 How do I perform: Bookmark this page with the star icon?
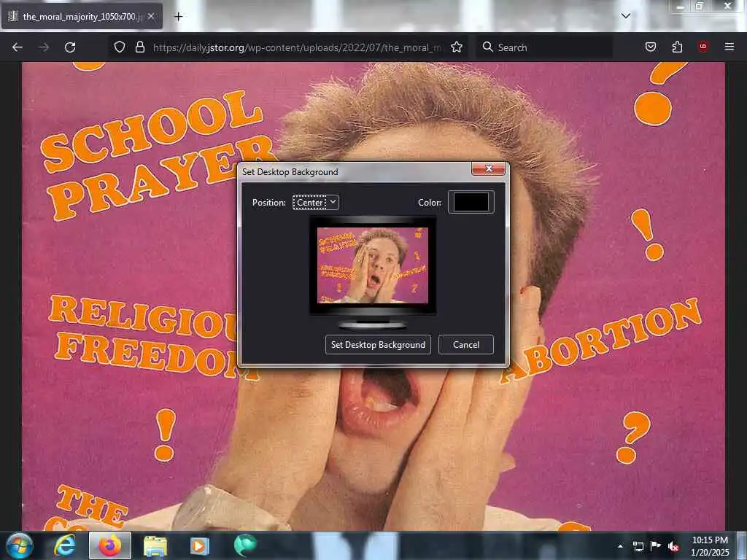[457, 47]
